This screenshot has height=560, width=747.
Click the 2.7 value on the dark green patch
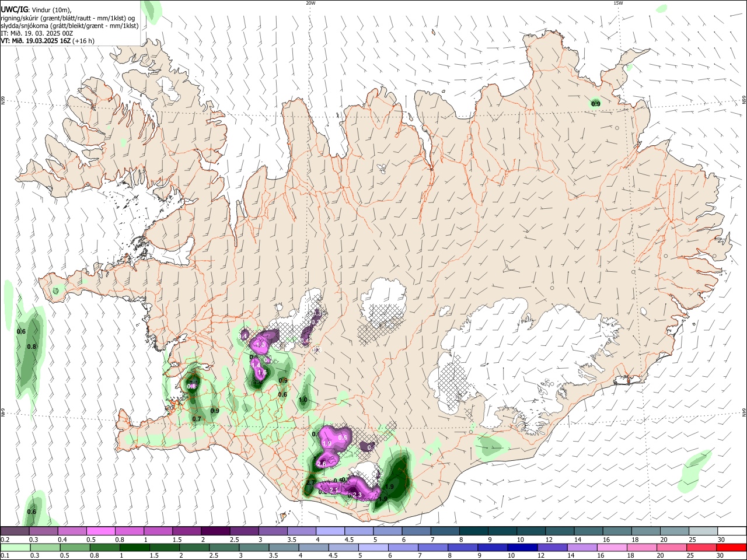point(310,483)
